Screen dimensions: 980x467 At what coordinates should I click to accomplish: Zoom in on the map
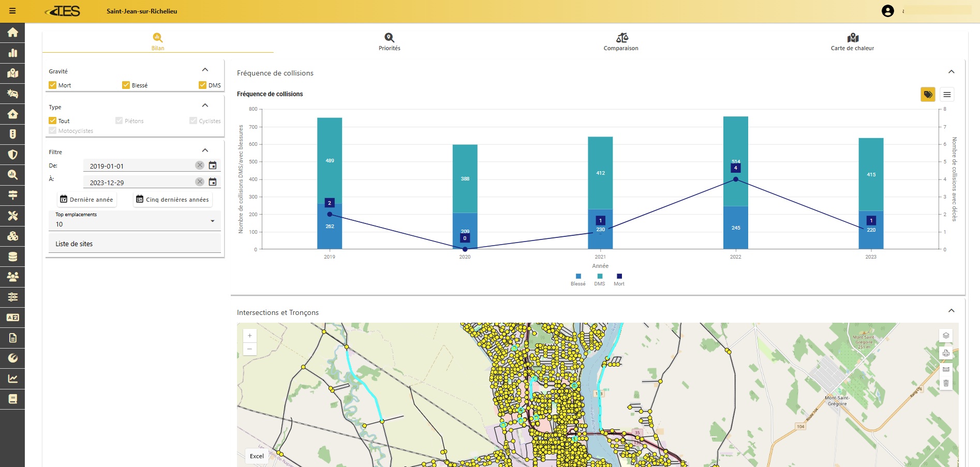(x=249, y=336)
